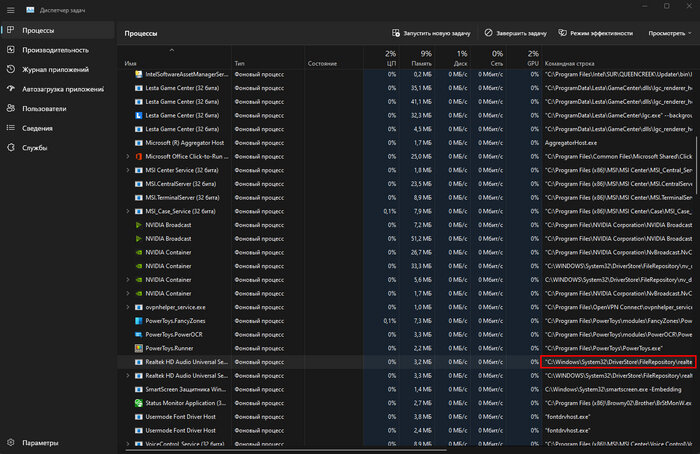The height and width of the screenshot is (454, 700).
Task: Click SmartScreen Защитника icon
Action: point(139,389)
